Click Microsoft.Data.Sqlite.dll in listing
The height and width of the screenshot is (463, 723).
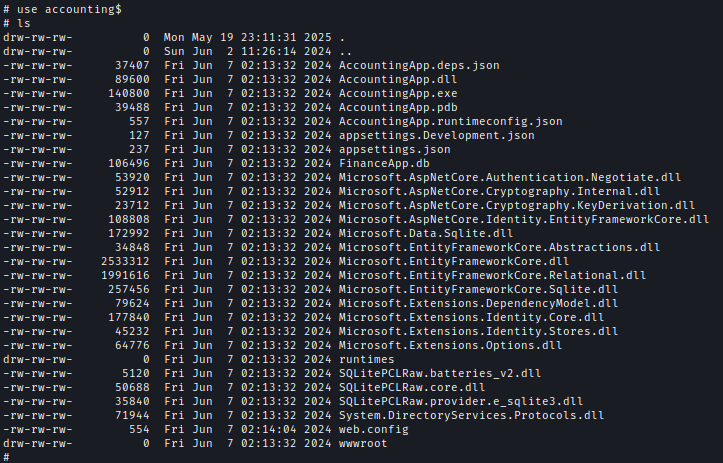[x=426, y=233]
